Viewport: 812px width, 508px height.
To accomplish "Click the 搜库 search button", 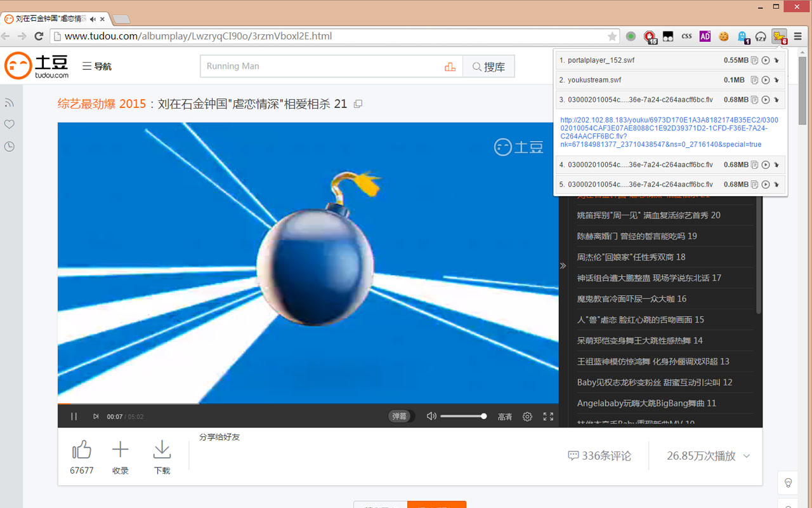I will [x=488, y=66].
